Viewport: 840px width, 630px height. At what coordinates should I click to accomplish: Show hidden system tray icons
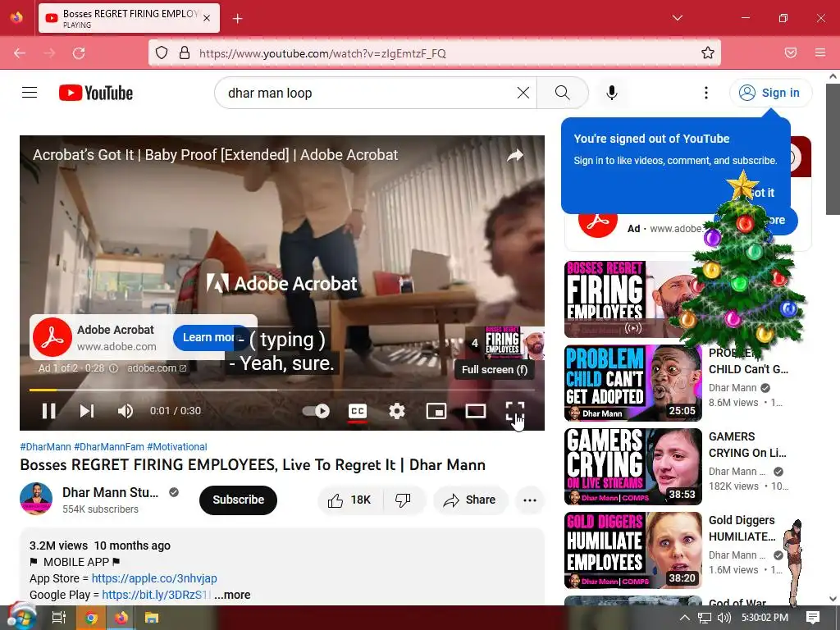685,618
